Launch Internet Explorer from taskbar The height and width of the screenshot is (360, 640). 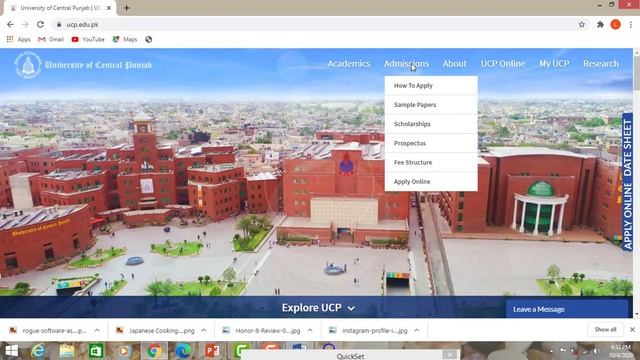38,351
